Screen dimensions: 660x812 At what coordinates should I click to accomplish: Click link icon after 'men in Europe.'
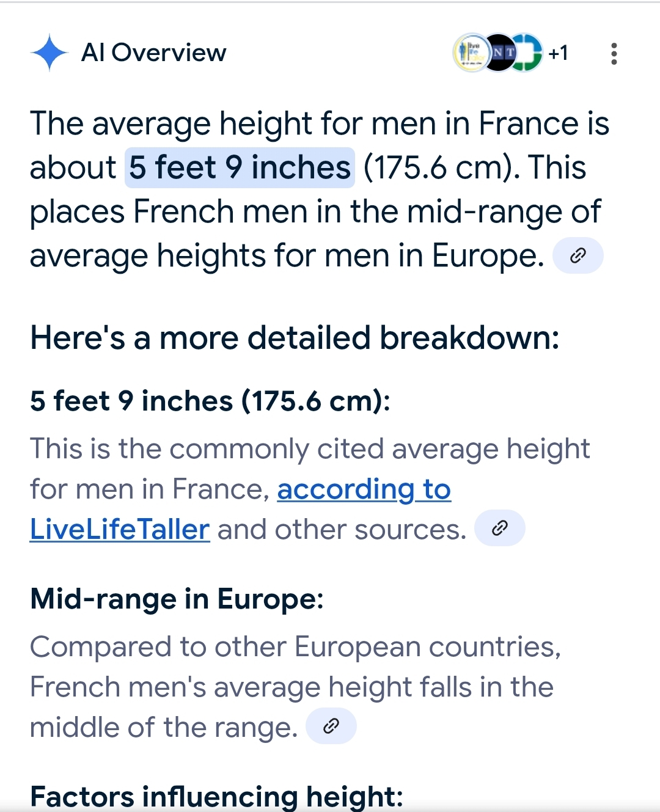[x=577, y=255]
